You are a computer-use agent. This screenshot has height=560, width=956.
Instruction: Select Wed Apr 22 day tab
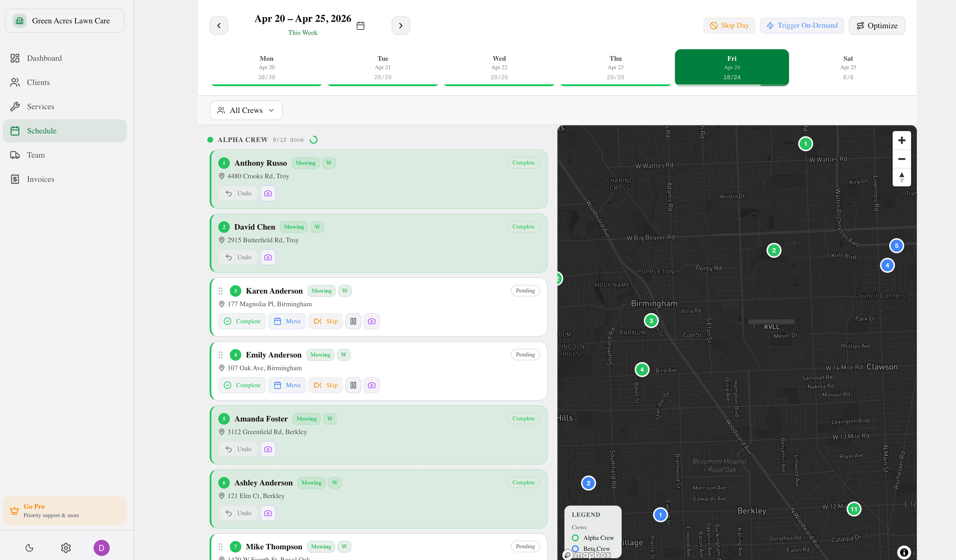click(499, 67)
